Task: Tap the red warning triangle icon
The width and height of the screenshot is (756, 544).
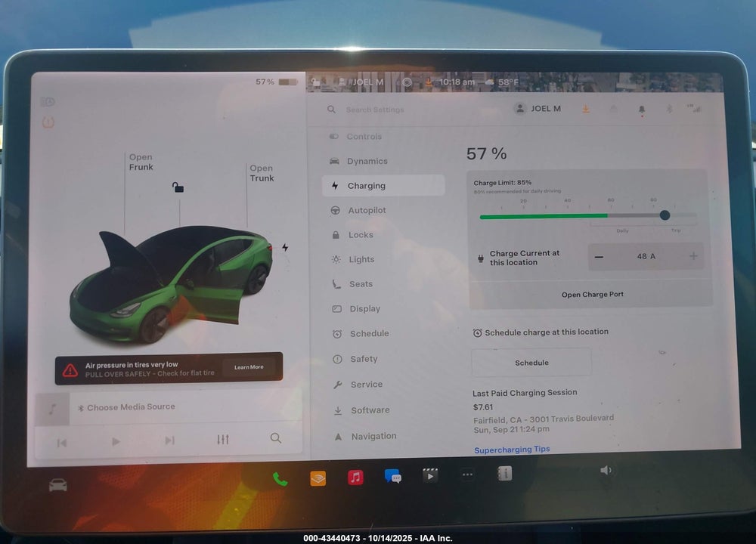Action: pyautogui.click(x=70, y=370)
